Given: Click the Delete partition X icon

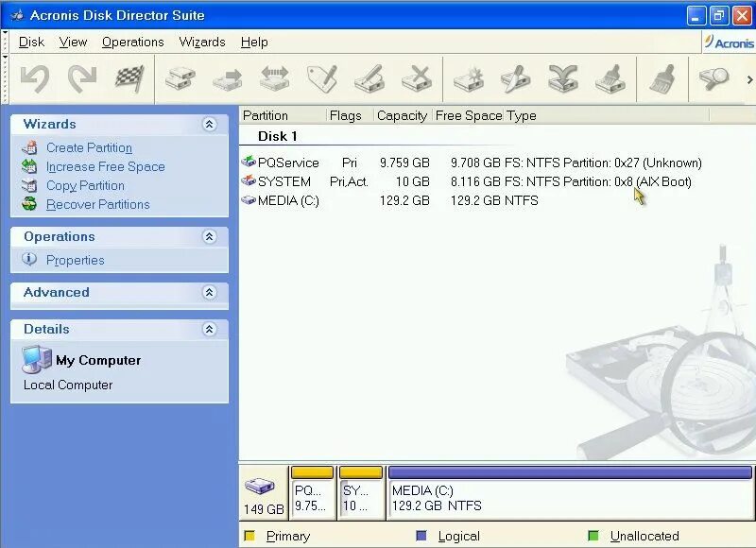Looking at the screenshot, I should [417, 78].
